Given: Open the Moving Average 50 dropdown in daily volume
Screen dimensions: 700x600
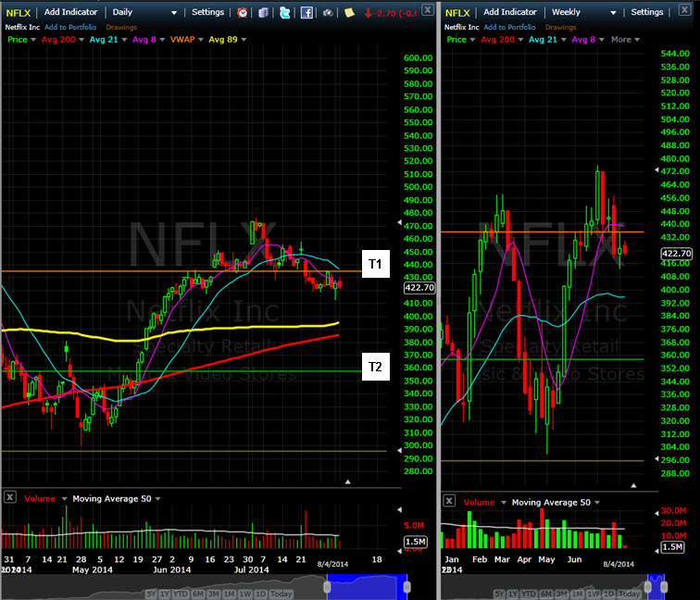Looking at the screenshot, I should pyautogui.click(x=157, y=499).
